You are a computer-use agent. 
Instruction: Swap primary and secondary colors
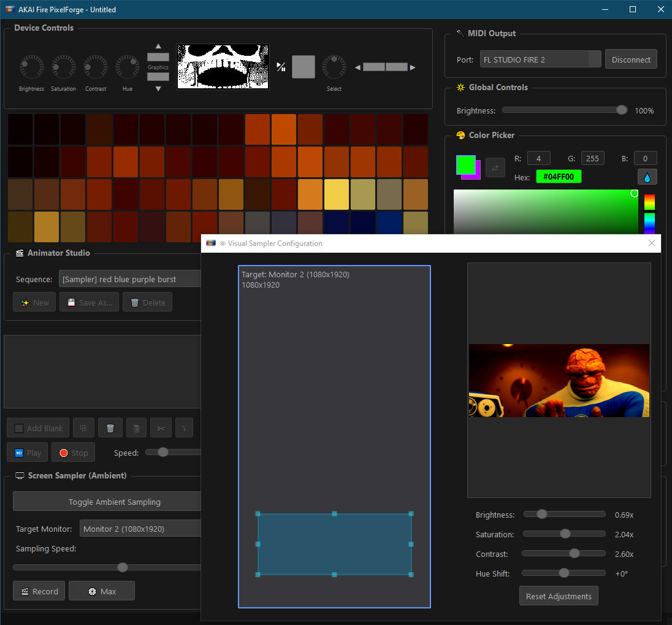click(x=495, y=168)
